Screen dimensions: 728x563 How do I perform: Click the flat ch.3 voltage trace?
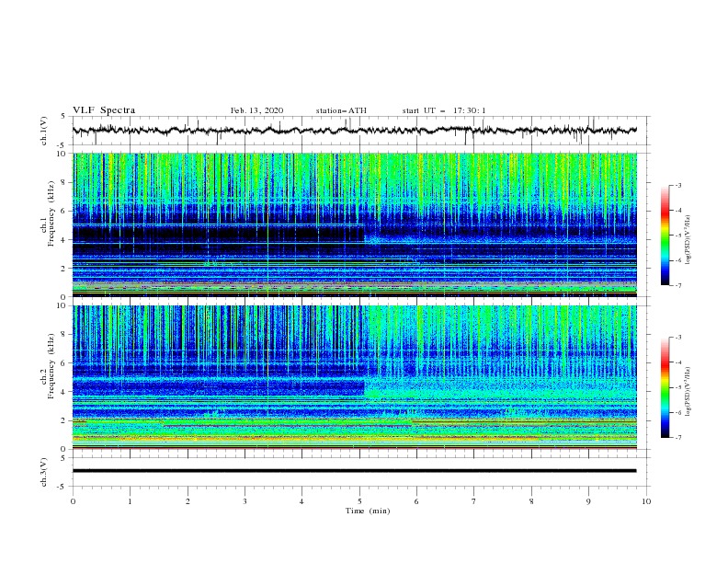354,471
